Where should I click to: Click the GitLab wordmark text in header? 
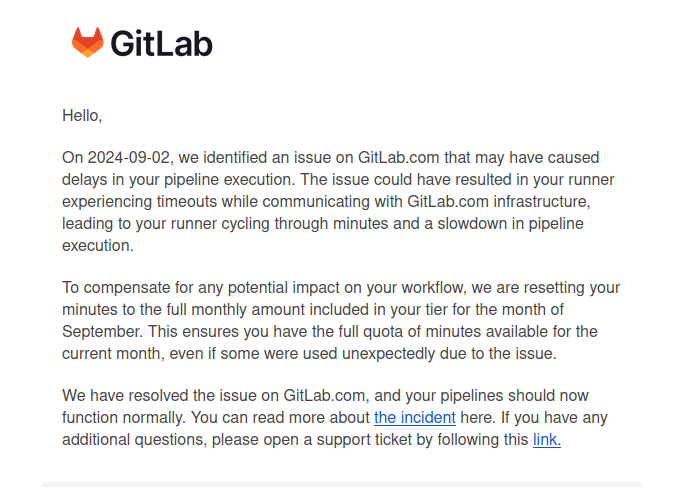point(161,44)
